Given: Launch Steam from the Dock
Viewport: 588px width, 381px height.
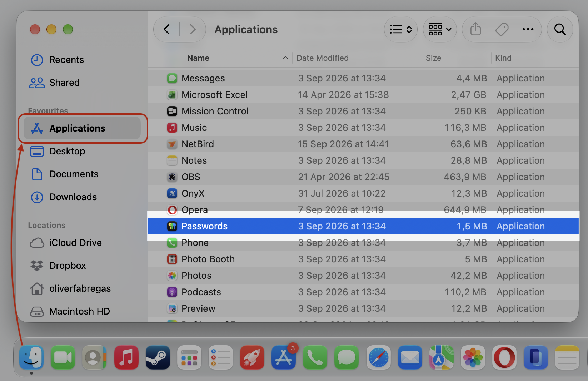Looking at the screenshot, I should pos(158,357).
